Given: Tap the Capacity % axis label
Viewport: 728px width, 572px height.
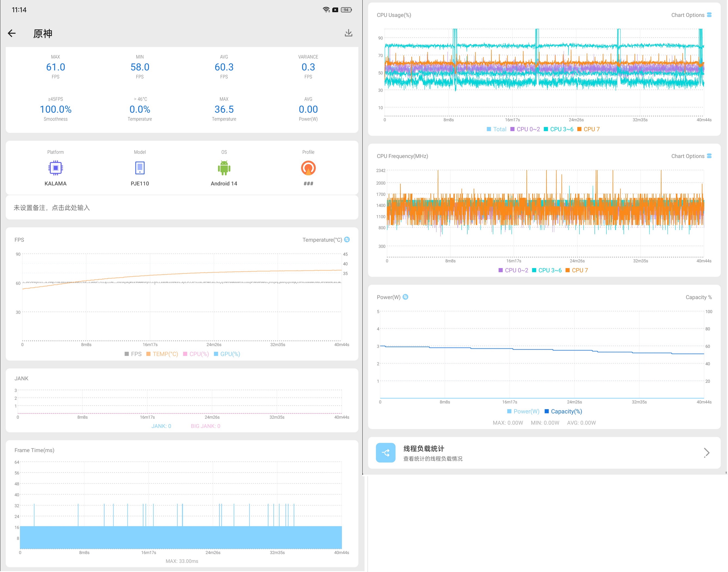Looking at the screenshot, I should (699, 297).
